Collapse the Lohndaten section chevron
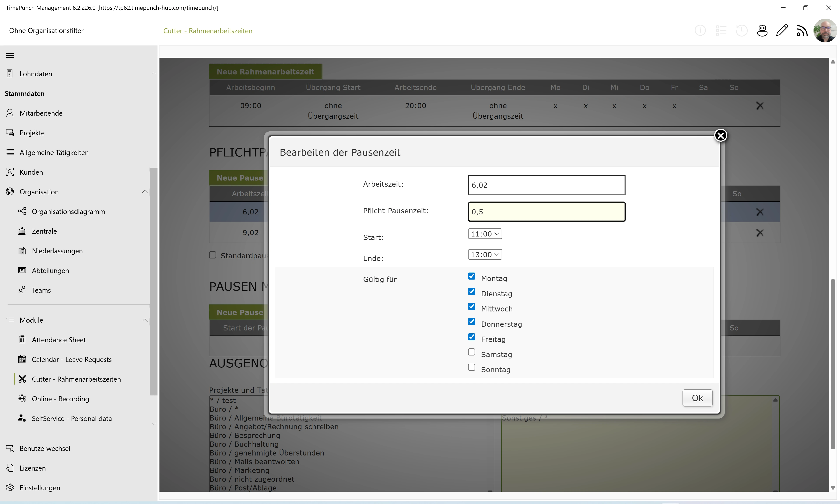 [154, 73]
